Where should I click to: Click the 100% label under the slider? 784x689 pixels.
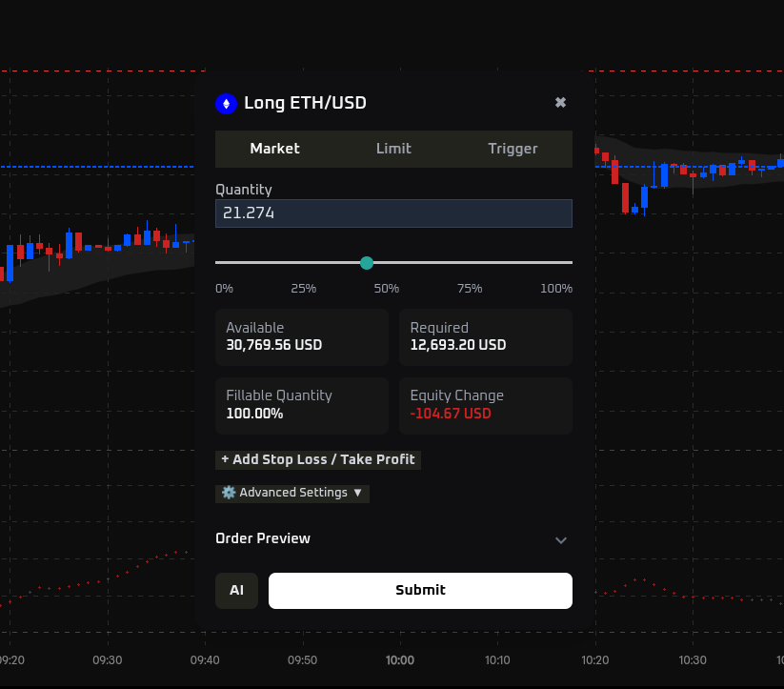tap(555, 288)
